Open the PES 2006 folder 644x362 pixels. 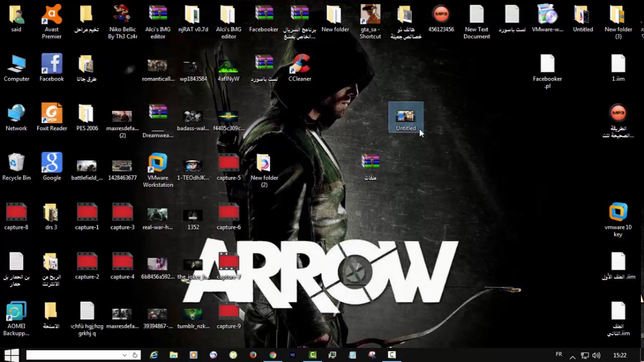pyautogui.click(x=87, y=118)
